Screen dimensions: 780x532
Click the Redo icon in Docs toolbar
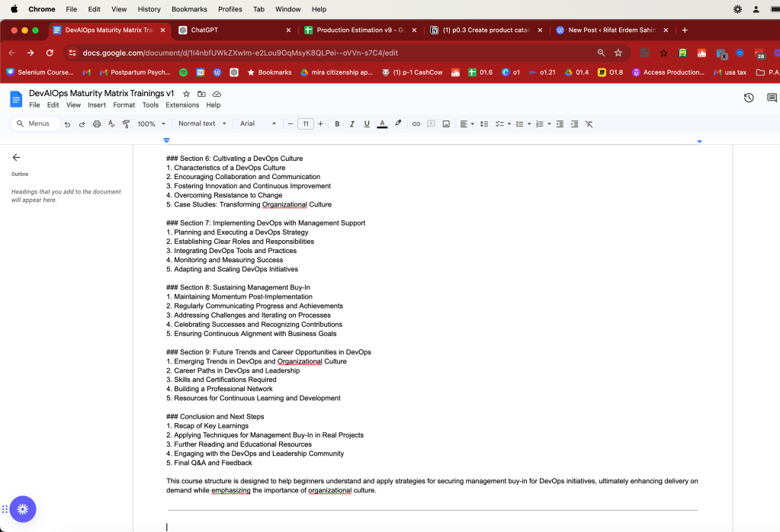point(82,123)
